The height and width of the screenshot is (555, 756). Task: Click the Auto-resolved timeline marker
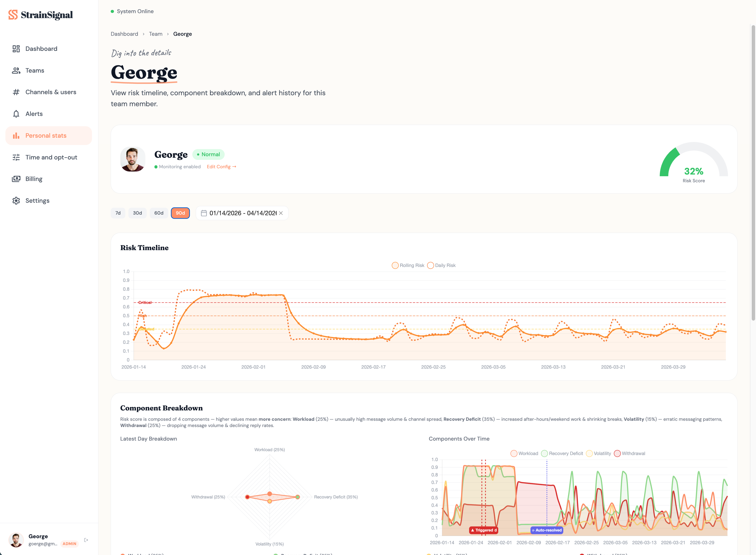point(546,530)
